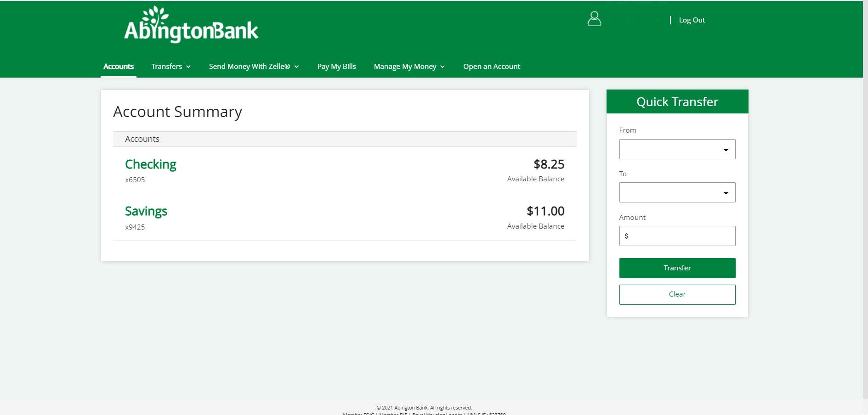Open Pay My Bills
The width and height of the screenshot is (868, 415).
coord(336,67)
